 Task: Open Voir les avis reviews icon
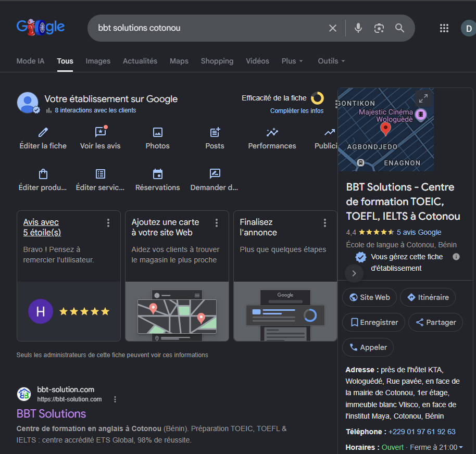(101, 132)
